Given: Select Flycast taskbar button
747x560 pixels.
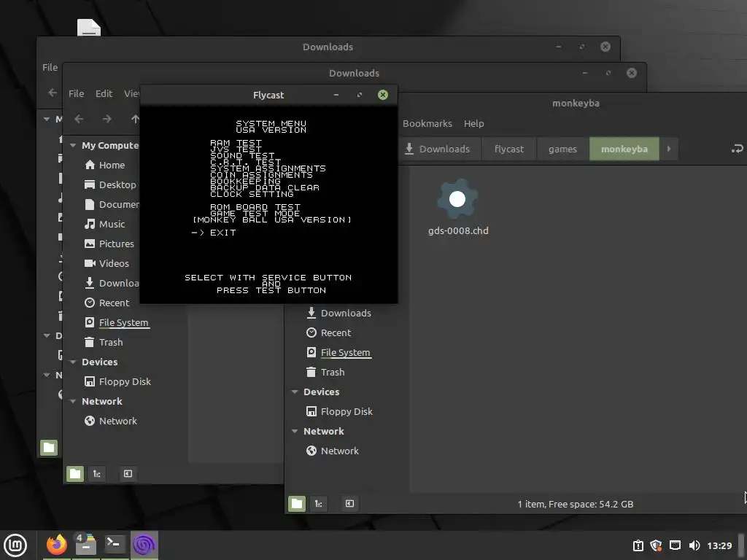Looking at the screenshot, I should pos(144,545).
